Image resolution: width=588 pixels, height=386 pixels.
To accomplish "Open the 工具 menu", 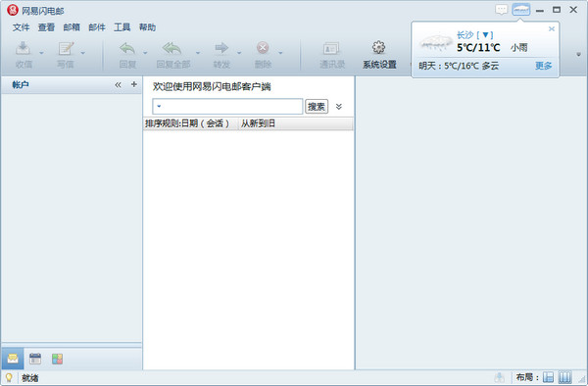I will pyautogui.click(x=122, y=27).
